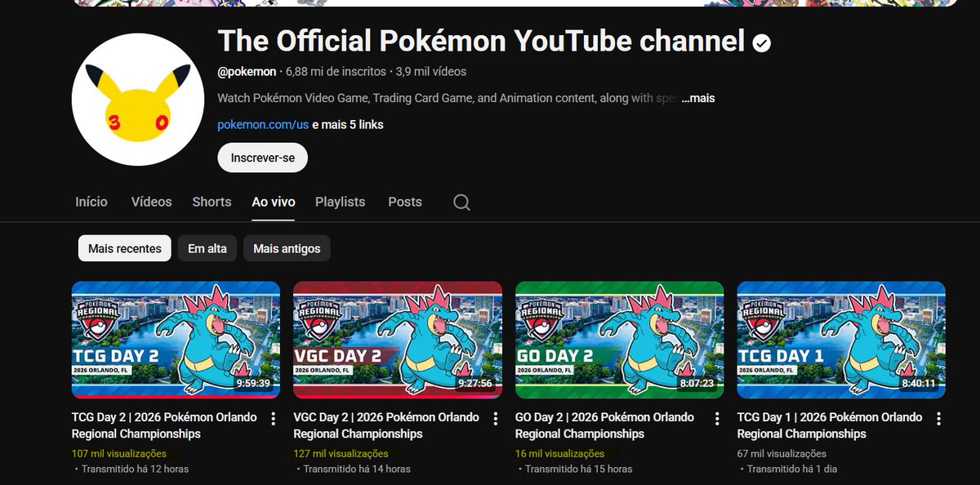Screen dimensions: 980x485
Task: Select the Ao vivo tab
Action: (274, 202)
